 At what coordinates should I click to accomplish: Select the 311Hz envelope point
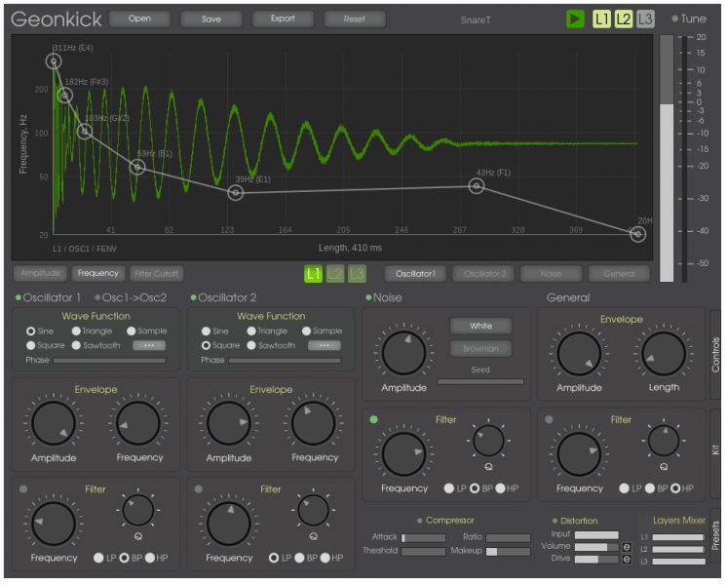(x=54, y=61)
